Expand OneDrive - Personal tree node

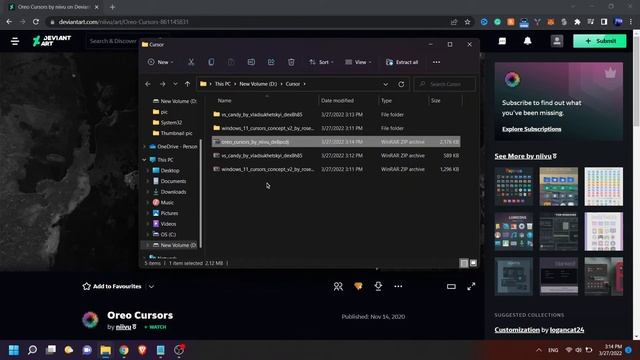coord(144,147)
